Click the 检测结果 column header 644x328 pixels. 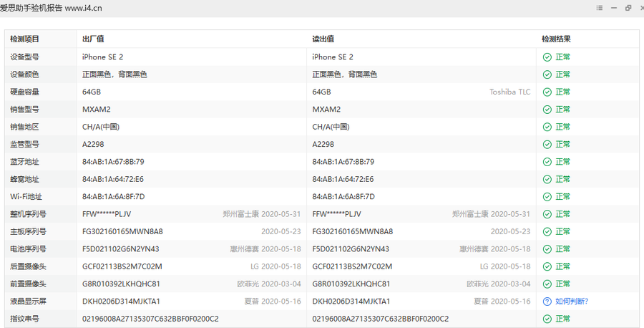[556, 39]
